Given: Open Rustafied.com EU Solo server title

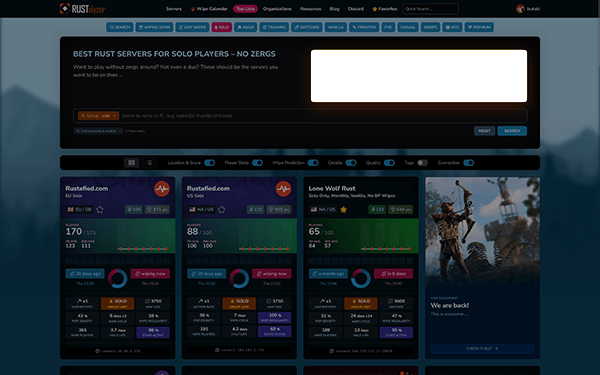Looking at the screenshot, I should tap(86, 188).
